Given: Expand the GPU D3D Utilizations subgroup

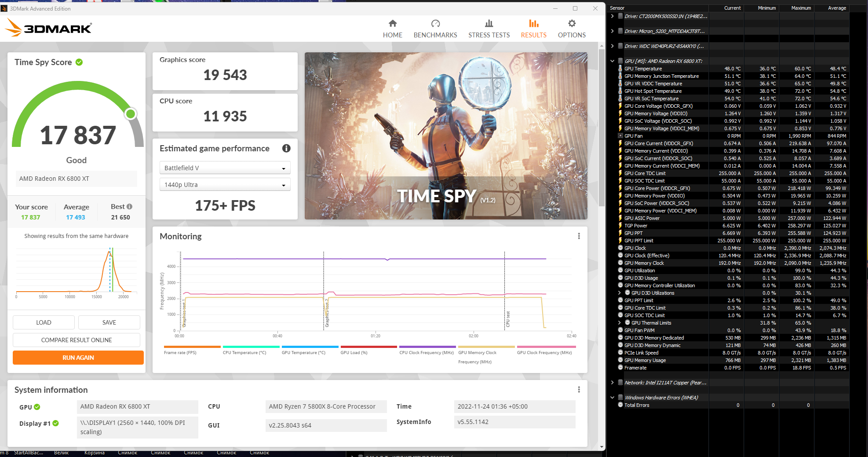Looking at the screenshot, I should point(620,293).
